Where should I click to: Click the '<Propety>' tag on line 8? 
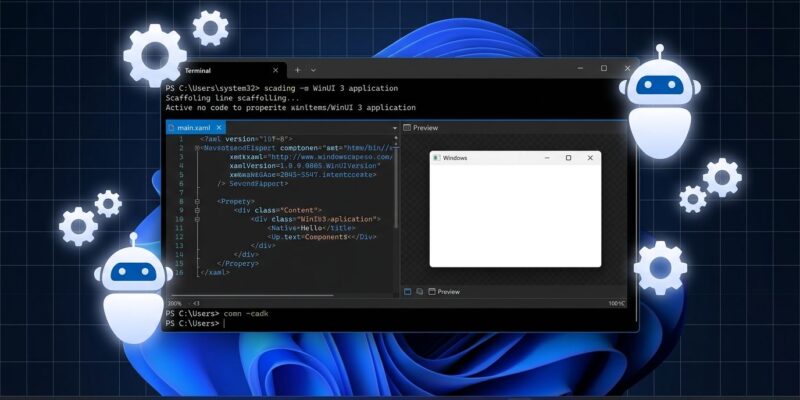236,202
